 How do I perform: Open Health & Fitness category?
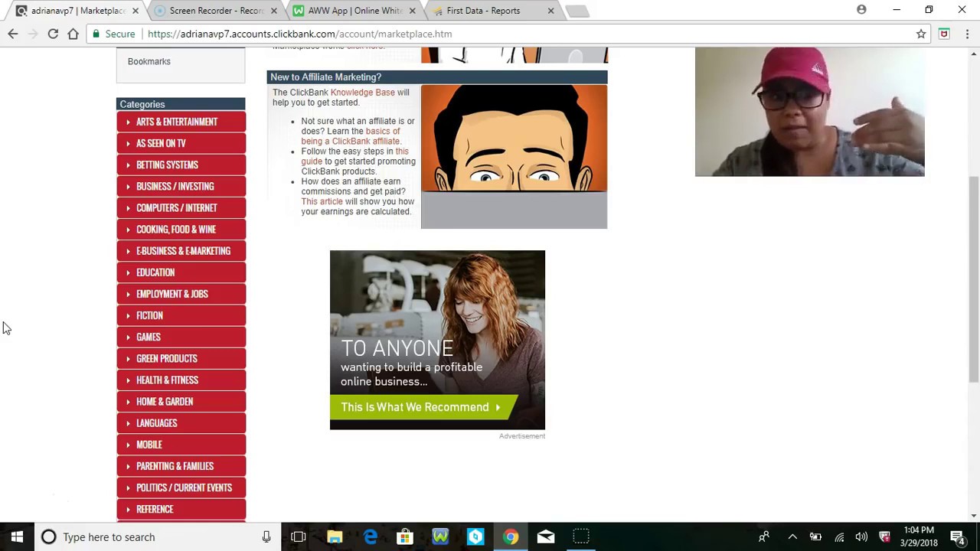(181, 380)
